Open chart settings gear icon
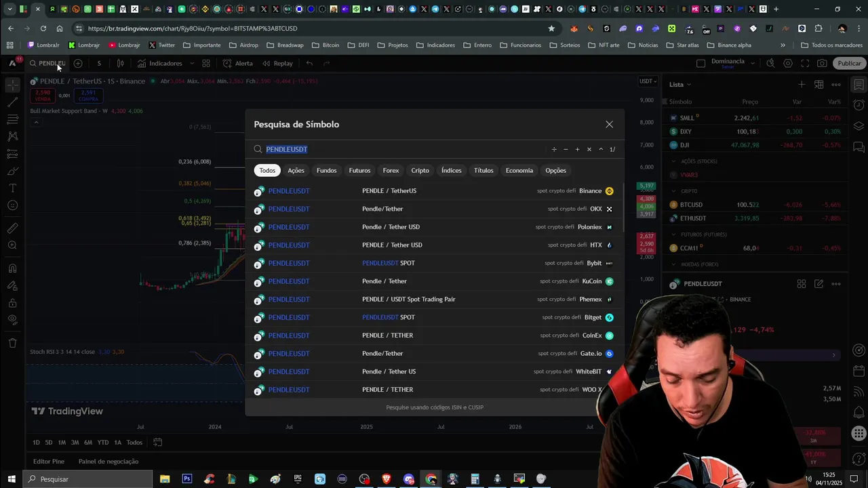 click(x=788, y=63)
